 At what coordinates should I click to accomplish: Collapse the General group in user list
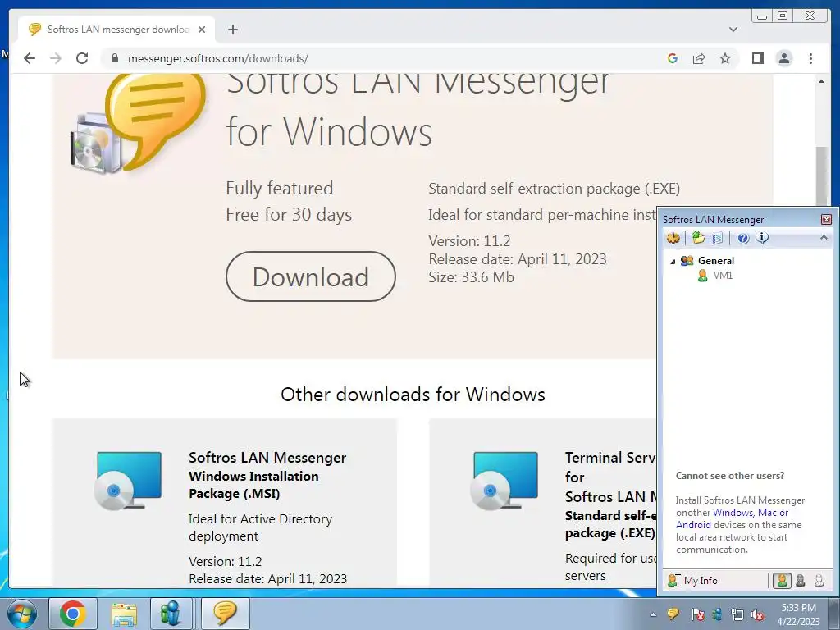(673, 262)
